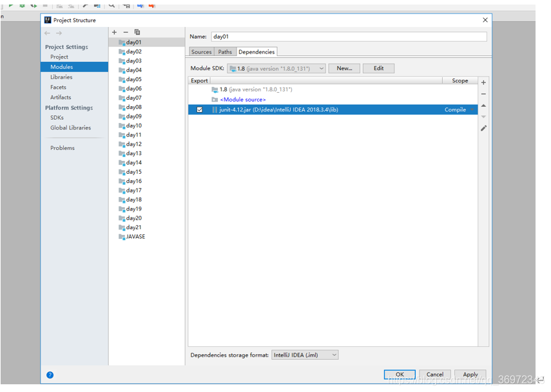
Task: Select module day04
Action: (147, 70)
